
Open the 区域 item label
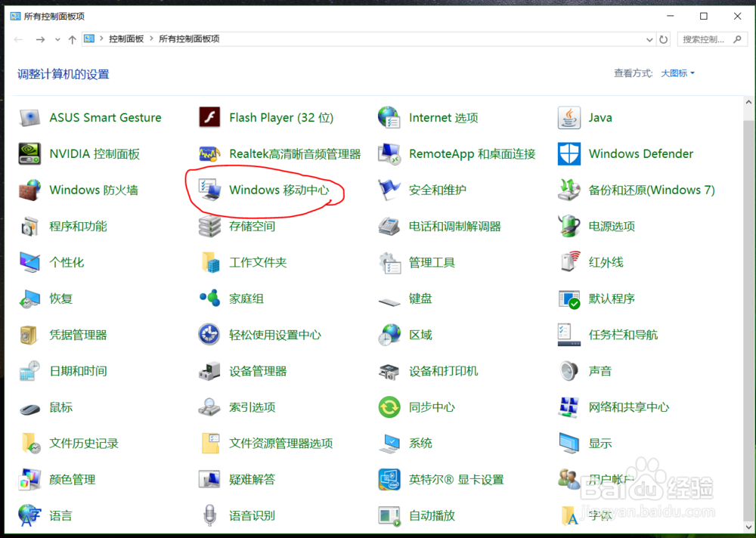(x=420, y=335)
